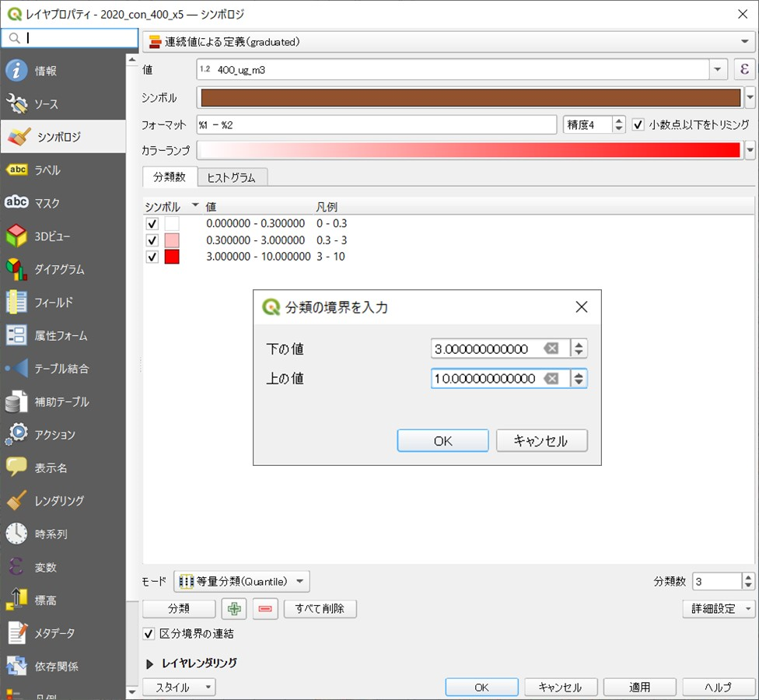Clear the 上の値 field with its clear icon

551,378
